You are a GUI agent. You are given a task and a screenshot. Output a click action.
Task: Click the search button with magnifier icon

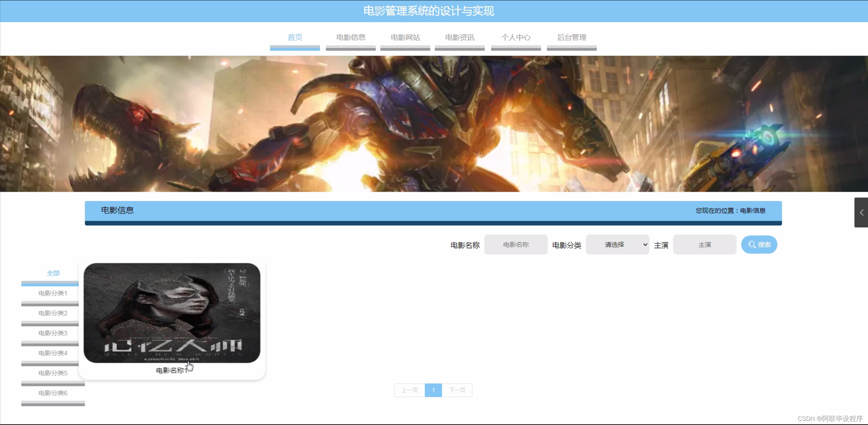point(759,244)
